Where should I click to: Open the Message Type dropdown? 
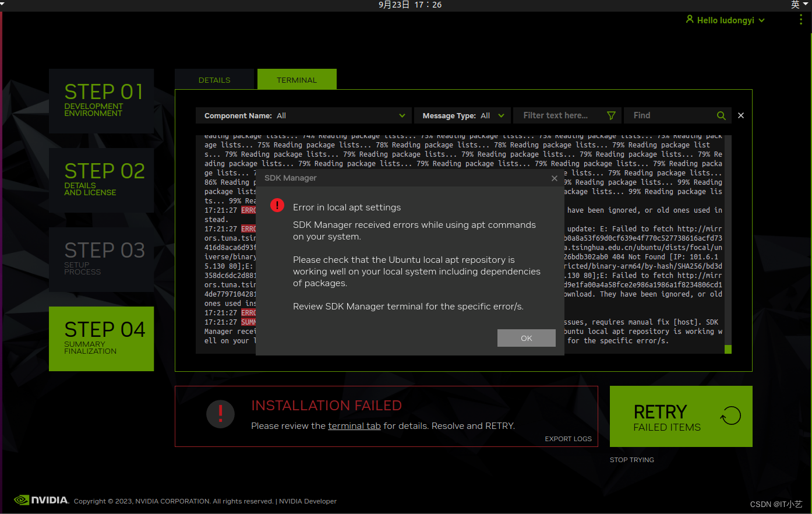(463, 115)
